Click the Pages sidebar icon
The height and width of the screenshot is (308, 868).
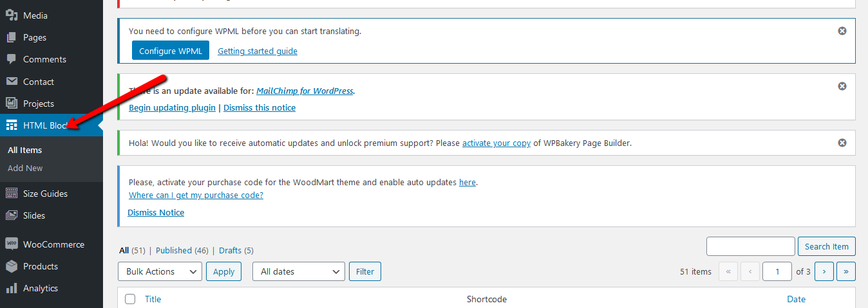(12, 37)
